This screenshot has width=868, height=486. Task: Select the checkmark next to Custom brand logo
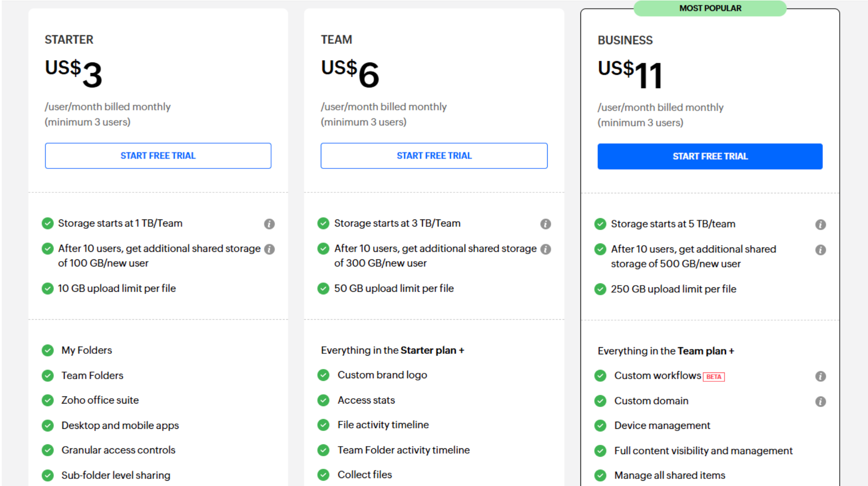(323, 375)
